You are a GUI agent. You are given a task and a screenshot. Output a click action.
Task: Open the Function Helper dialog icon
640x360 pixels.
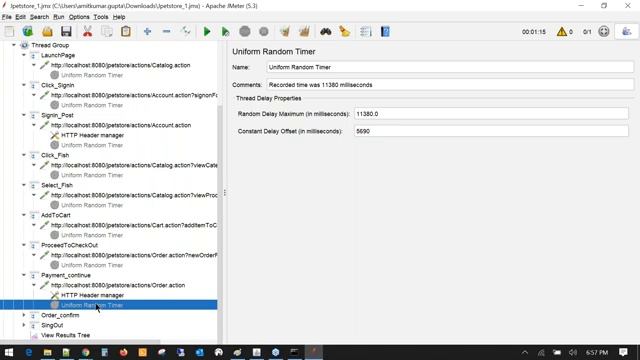tap(366, 31)
